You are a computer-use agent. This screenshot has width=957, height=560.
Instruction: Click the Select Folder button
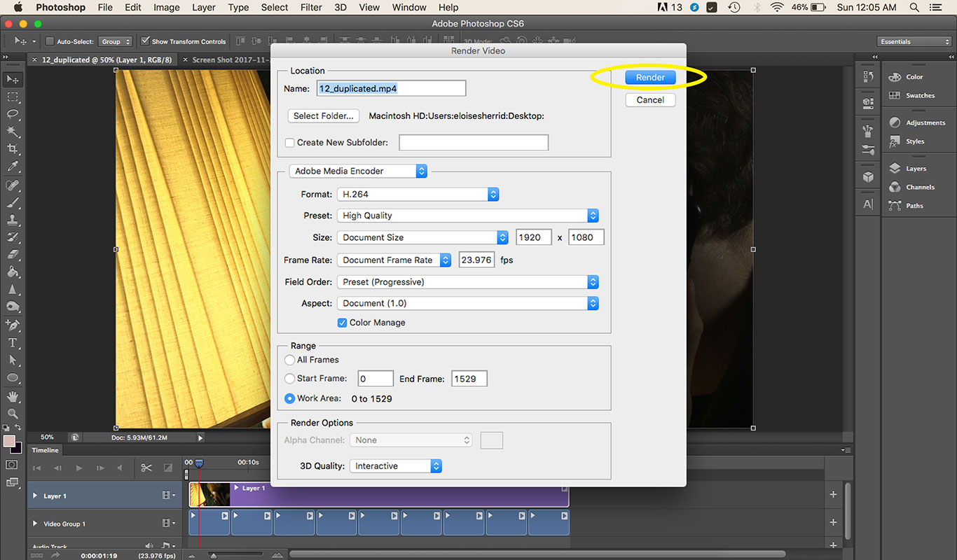click(323, 116)
